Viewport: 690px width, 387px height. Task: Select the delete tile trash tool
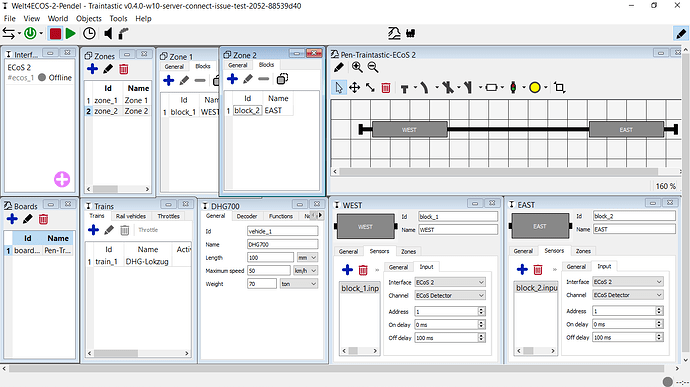386,88
